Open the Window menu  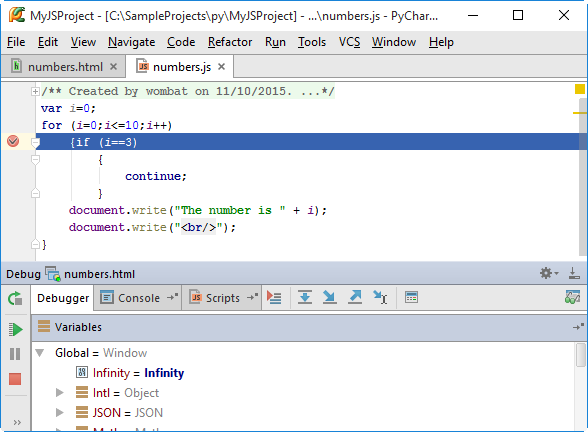[x=394, y=42]
